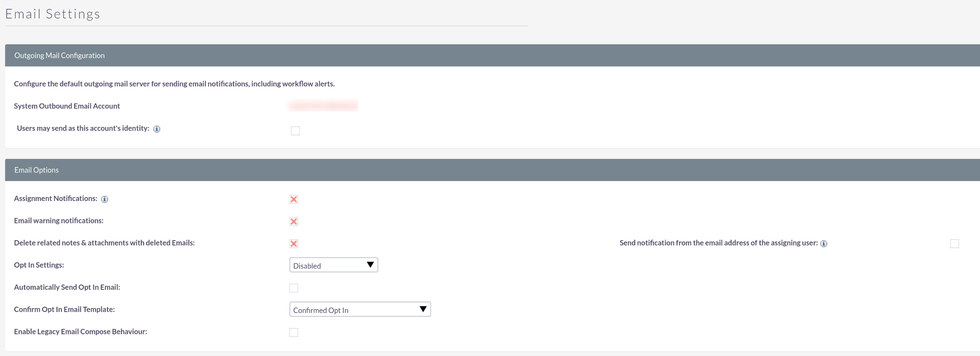The image size is (980, 356).
Task: Toggle the Assignment Notifications checkbox
Action: pos(294,199)
